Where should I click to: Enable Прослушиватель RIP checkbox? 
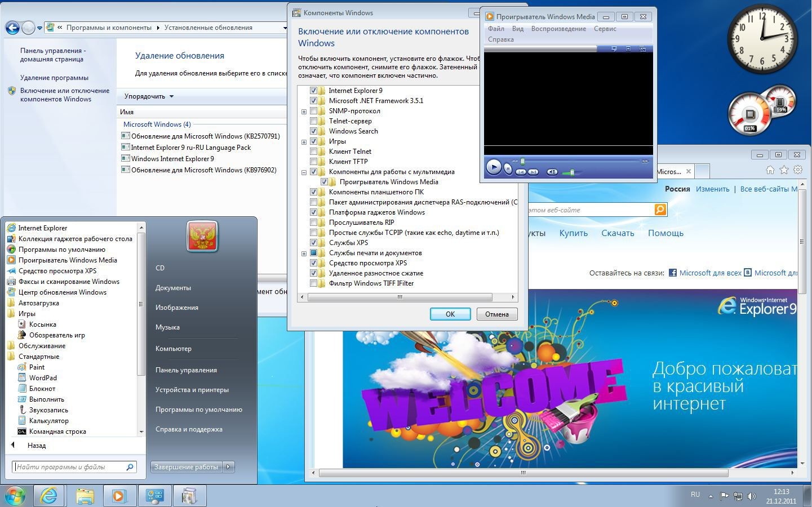tap(313, 222)
